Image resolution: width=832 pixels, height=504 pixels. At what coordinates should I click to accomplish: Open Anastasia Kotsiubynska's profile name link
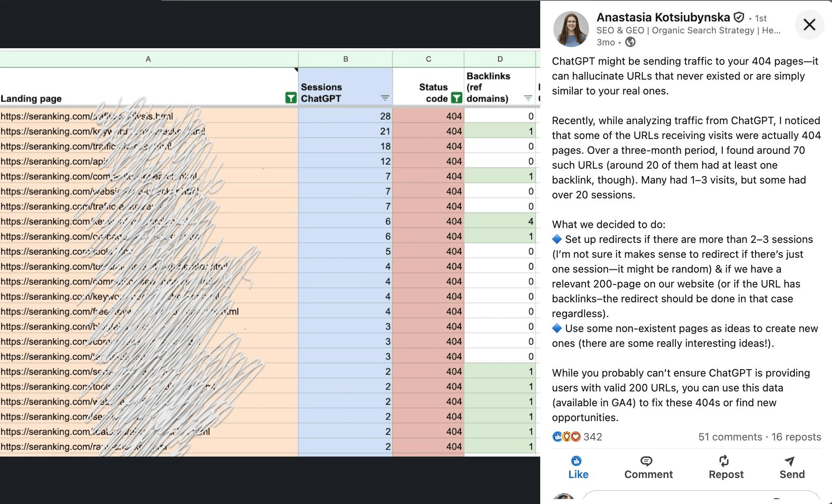pyautogui.click(x=663, y=17)
